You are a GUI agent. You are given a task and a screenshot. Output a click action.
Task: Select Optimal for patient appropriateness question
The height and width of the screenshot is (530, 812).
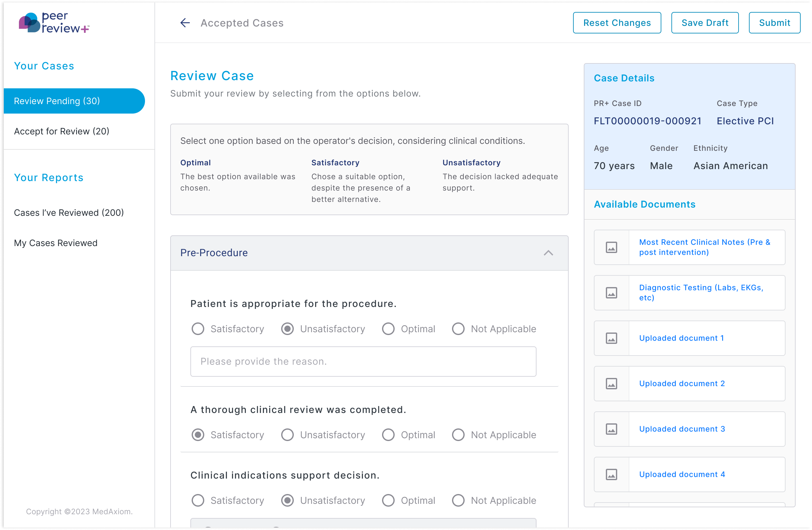[388, 328]
